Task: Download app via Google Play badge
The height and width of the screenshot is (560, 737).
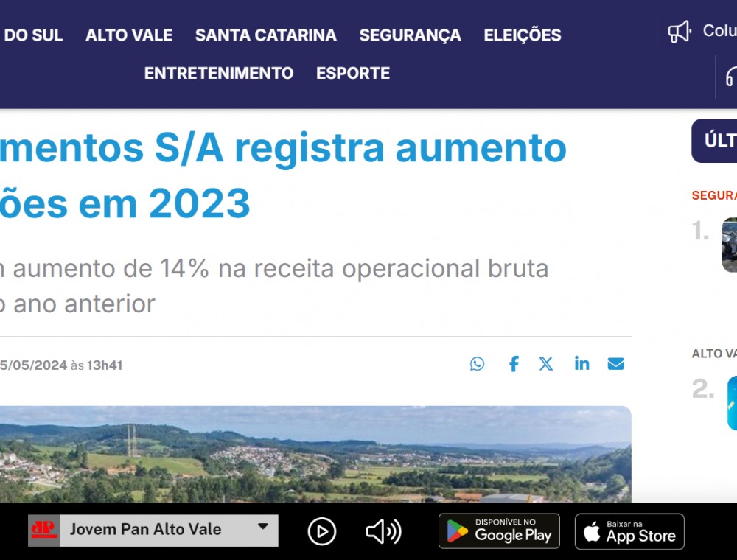Action: pos(499,531)
